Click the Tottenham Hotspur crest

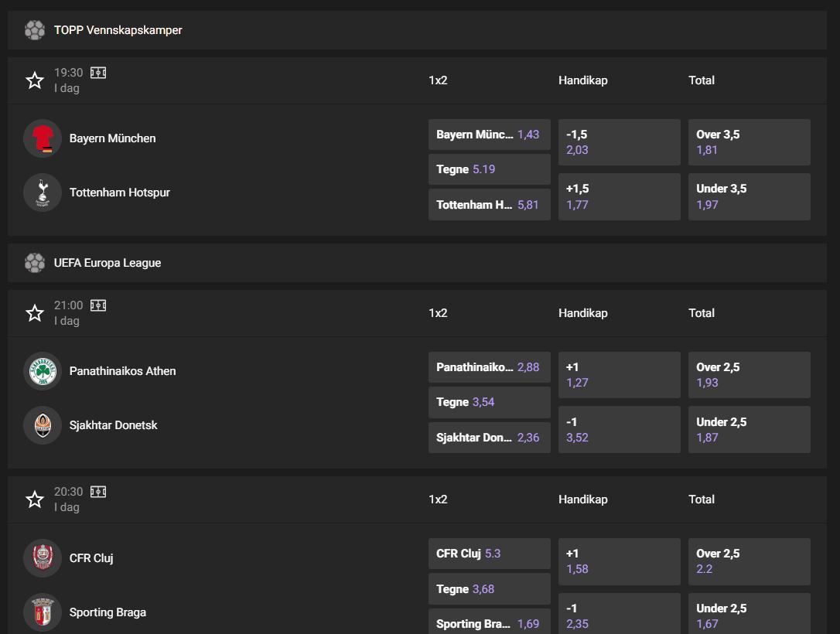point(42,193)
